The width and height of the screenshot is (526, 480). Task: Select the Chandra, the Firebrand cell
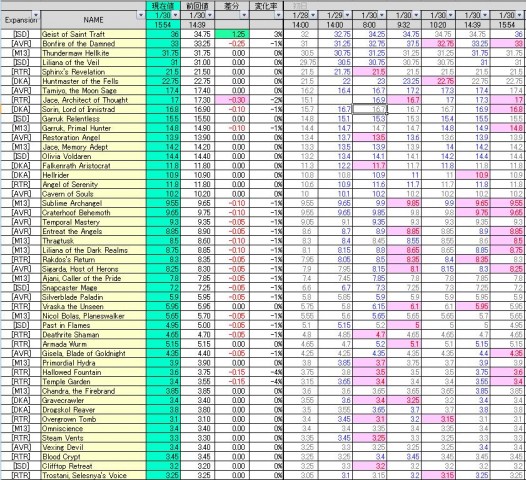(x=93, y=391)
